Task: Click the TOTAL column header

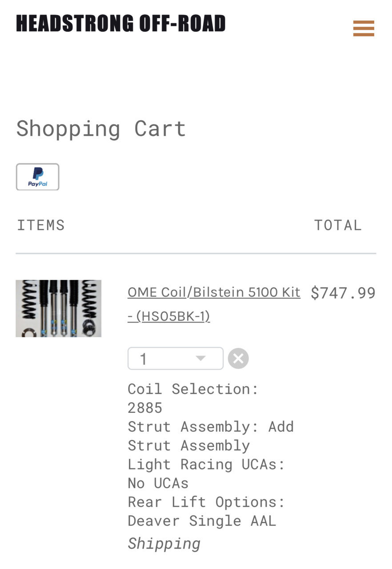Action: click(338, 225)
